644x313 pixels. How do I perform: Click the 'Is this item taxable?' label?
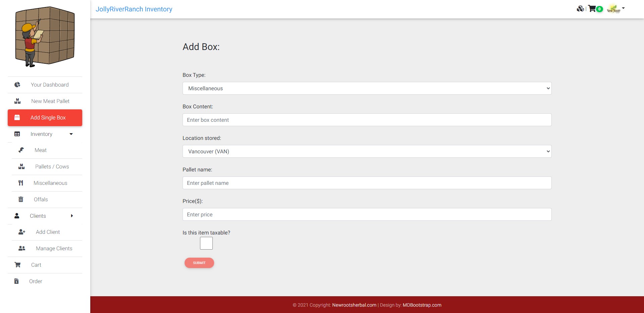[x=206, y=232]
